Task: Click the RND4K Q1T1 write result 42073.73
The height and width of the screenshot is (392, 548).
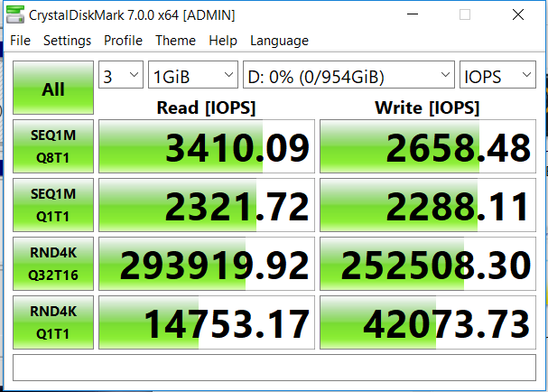Action: [428, 322]
